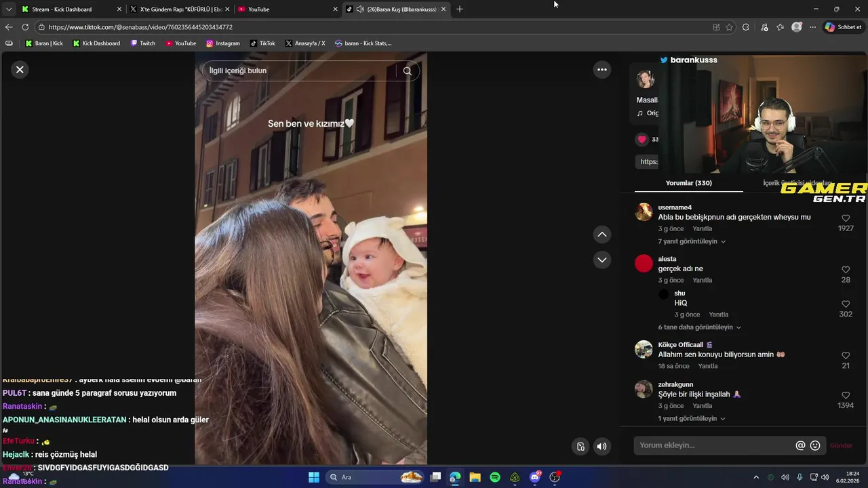Reply with Yanıtla under shu's reply
The height and width of the screenshot is (488, 868).
coord(718,314)
